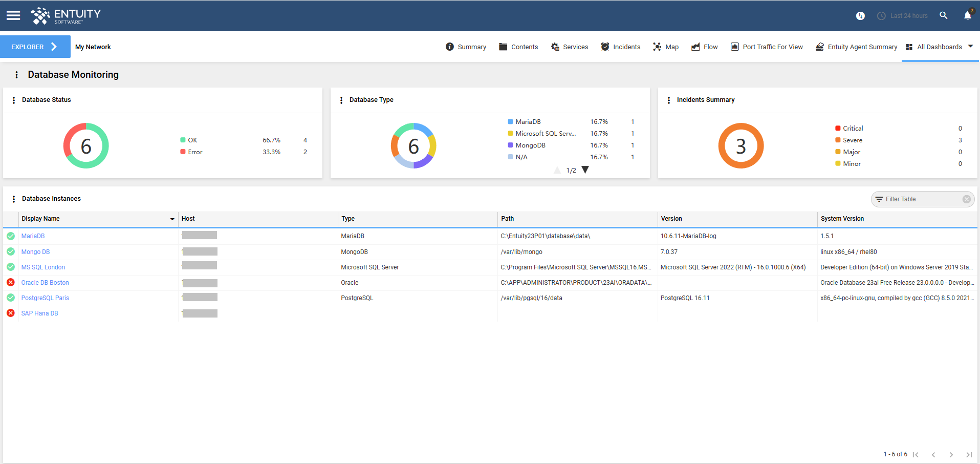
Task: Click SAP Hana DB error status icon
Action: click(x=11, y=313)
